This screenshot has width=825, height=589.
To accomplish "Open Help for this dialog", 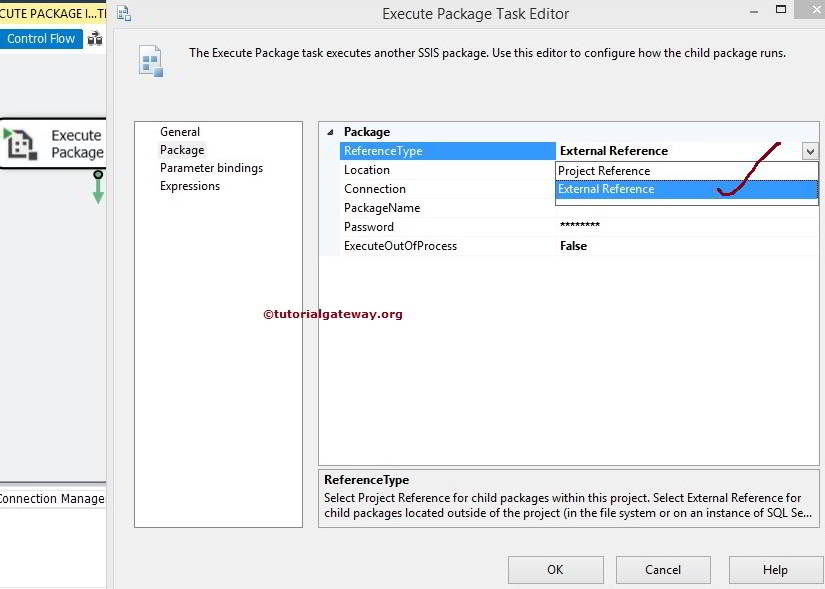I will tap(775, 569).
